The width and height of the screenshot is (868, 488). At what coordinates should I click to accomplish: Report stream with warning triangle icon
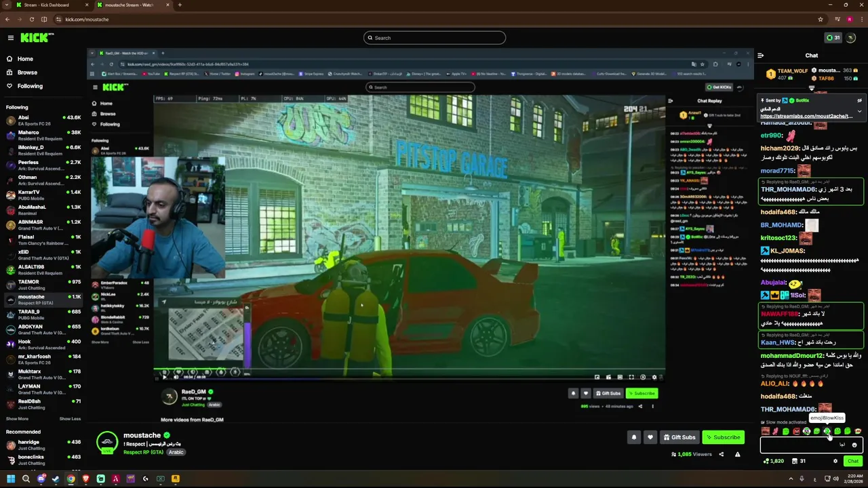pos(737,454)
